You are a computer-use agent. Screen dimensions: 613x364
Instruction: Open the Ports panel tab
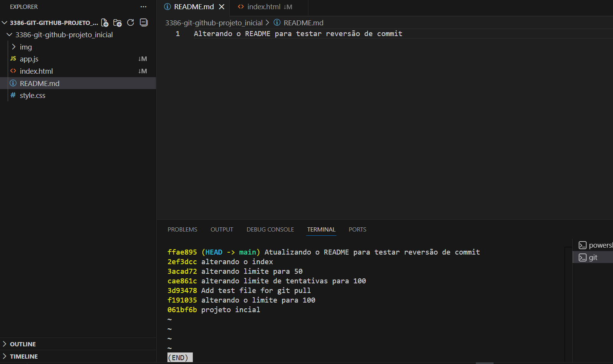(x=357, y=230)
